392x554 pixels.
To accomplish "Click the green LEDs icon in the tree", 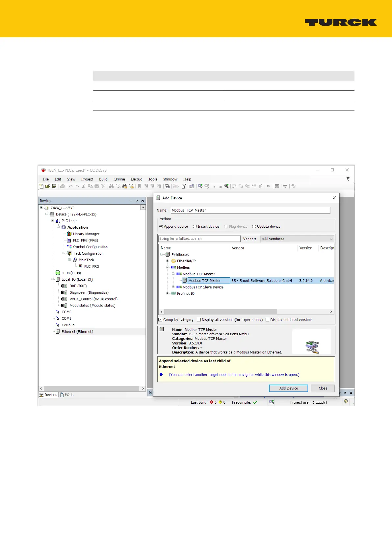I will [x=58, y=273].
